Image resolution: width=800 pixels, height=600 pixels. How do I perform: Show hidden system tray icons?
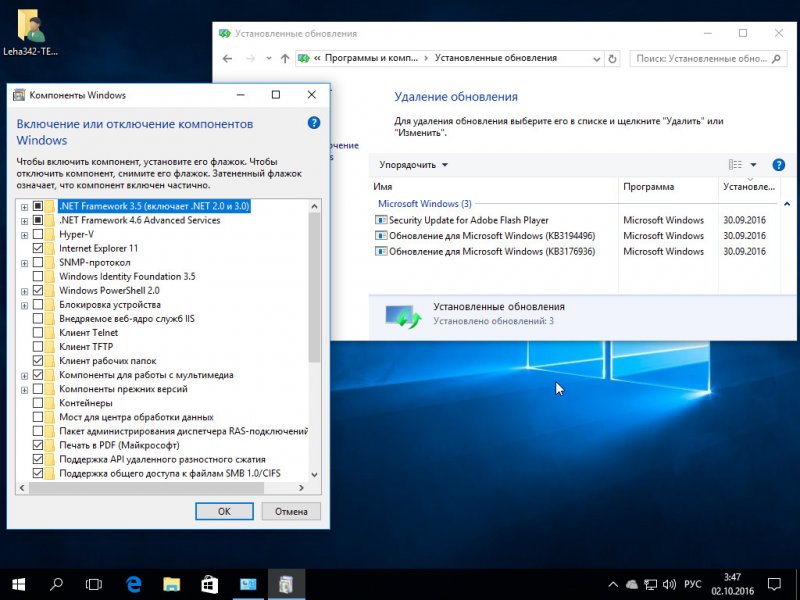[613, 584]
